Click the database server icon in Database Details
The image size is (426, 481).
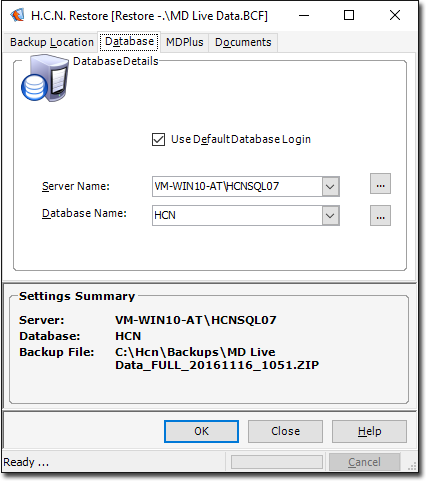45,78
